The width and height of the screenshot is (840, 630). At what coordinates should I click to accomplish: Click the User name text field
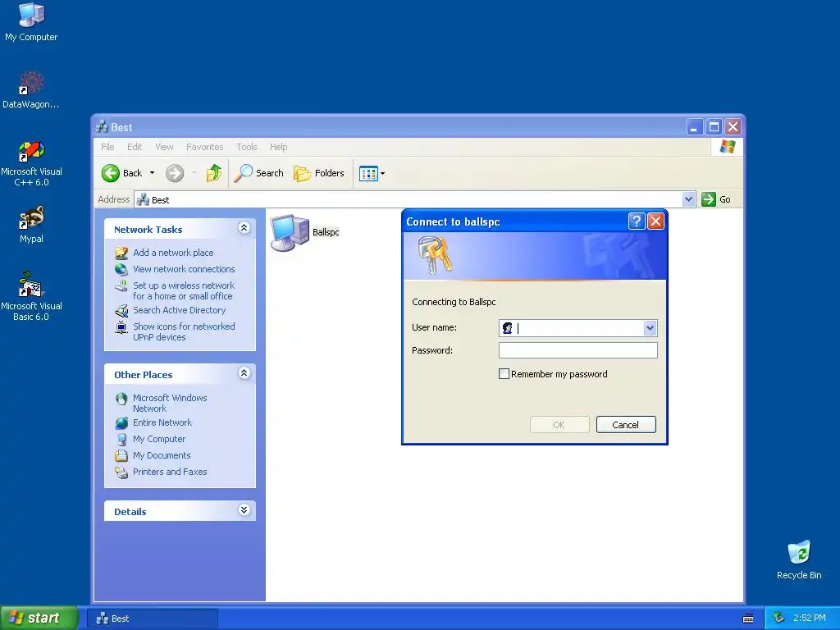click(579, 328)
